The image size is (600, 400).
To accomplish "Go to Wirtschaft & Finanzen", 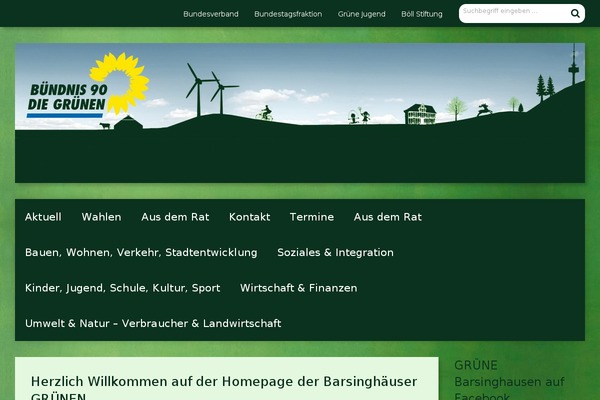I will [x=298, y=288].
